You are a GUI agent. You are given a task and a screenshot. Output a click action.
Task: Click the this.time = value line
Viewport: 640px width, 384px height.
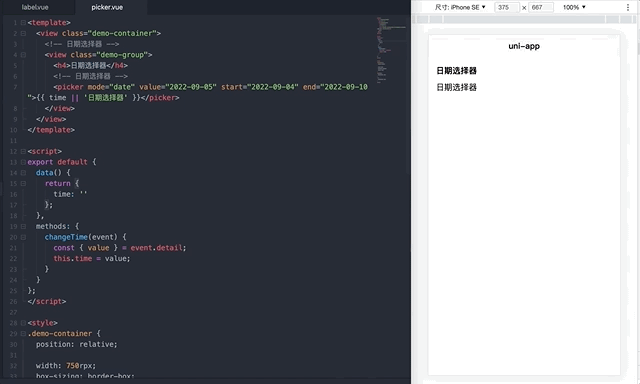click(x=92, y=259)
